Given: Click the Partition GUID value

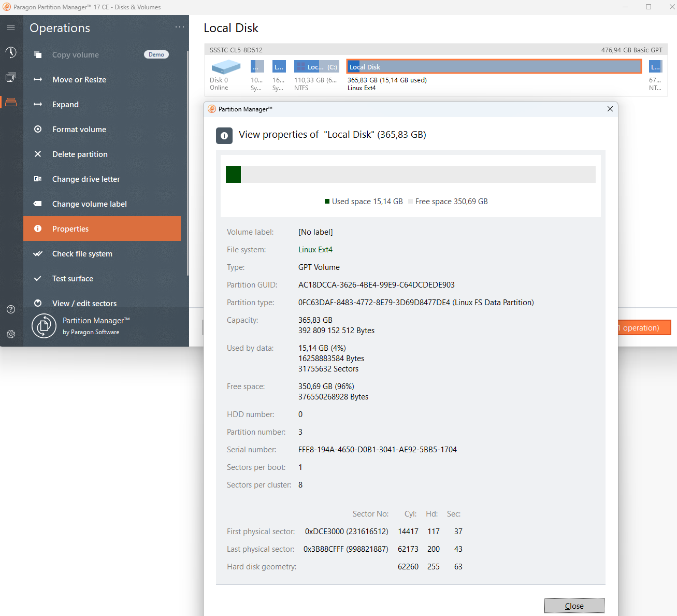Looking at the screenshot, I should [377, 285].
